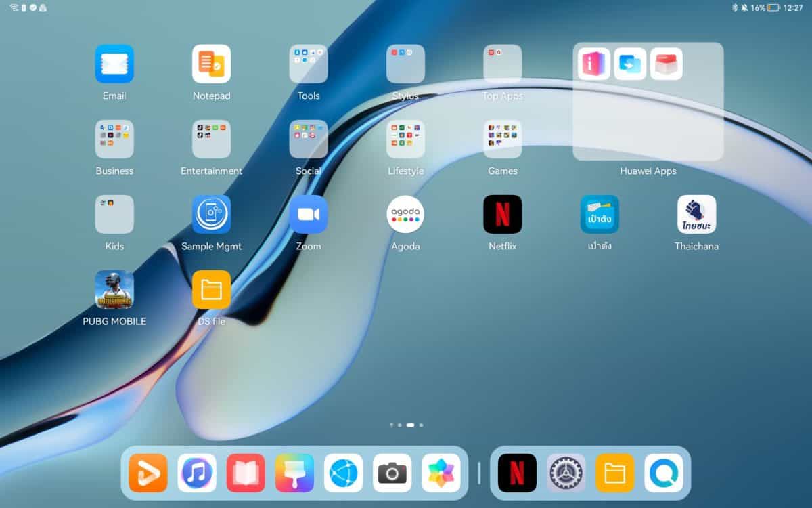This screenshot has width=812, height=508.
Task: Tap the Wi-Fi status icon
Action: tap(14, 7)
